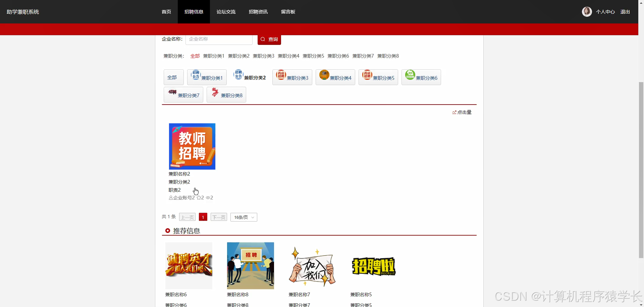Click the page vertical scrollbar

pos(641,170)
